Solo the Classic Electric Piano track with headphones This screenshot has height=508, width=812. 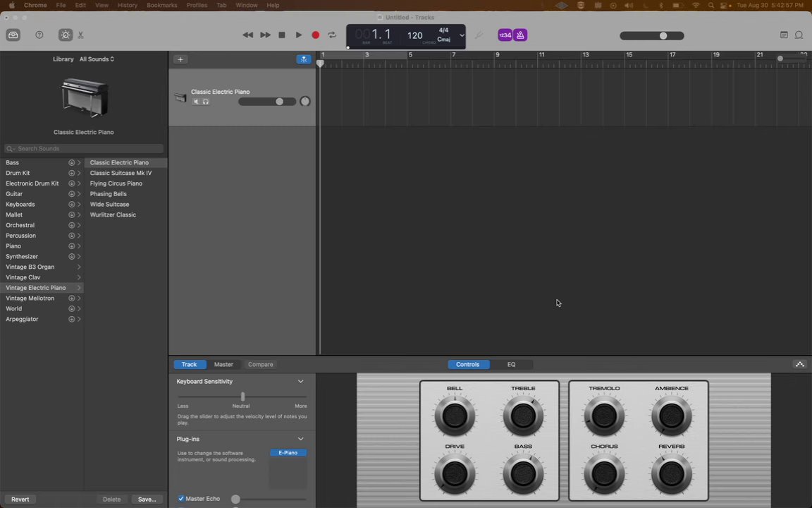tap(206, 102)
